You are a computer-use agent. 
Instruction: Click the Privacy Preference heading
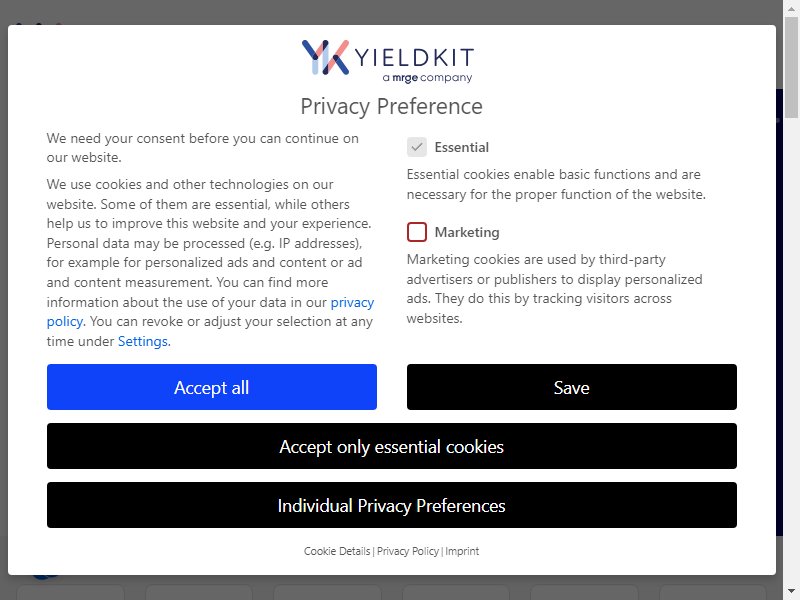pos(391,106)
